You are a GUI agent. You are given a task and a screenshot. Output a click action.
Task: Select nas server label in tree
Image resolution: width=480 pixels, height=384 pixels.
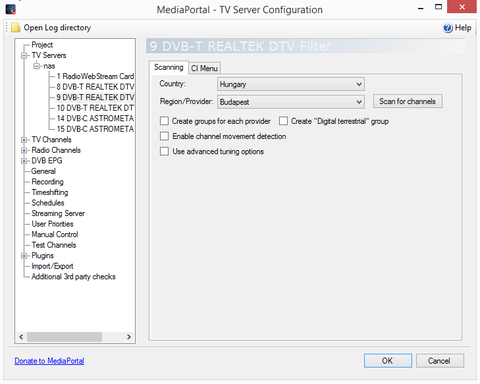[x=49, y=66]
